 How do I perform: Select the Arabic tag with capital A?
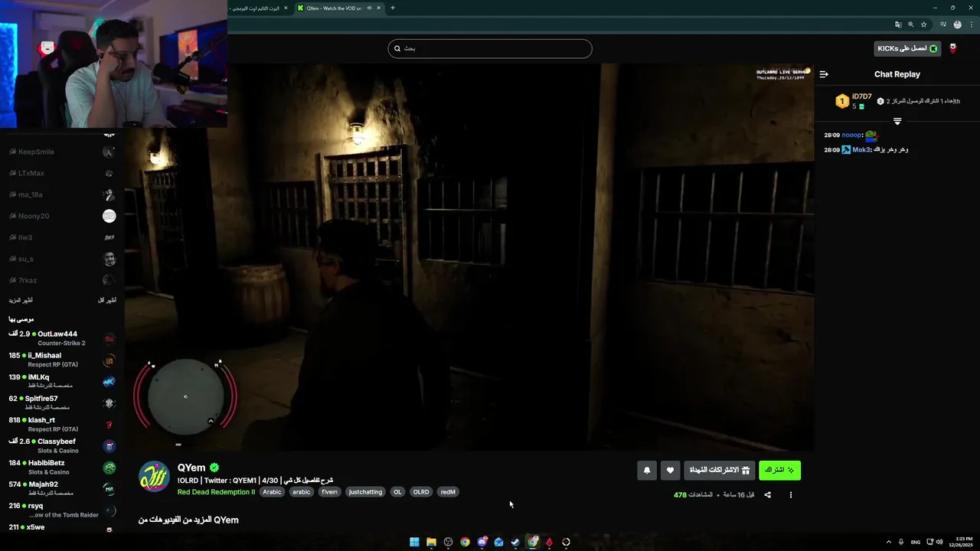point(273,492)
